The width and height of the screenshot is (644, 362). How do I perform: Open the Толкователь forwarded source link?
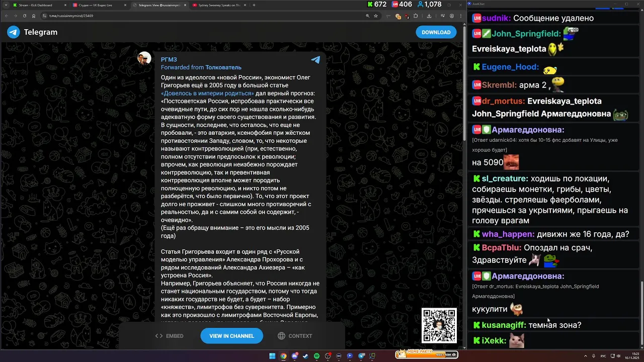(x=223, y=67)
